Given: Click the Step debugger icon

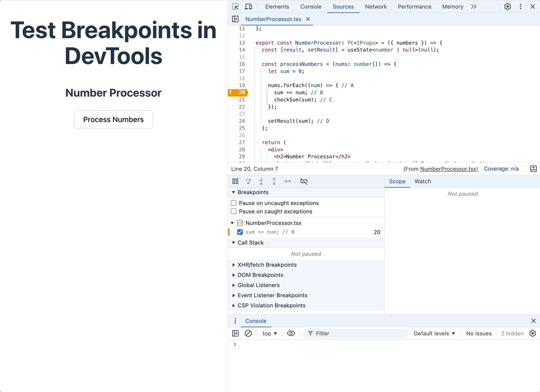Looking at the screenshot, I should 287,181.
